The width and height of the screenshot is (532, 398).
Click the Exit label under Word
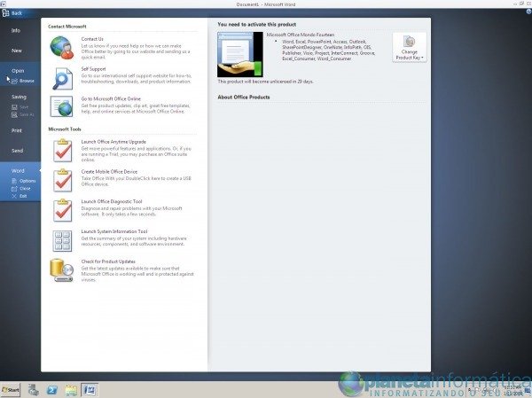click(23, 196)
